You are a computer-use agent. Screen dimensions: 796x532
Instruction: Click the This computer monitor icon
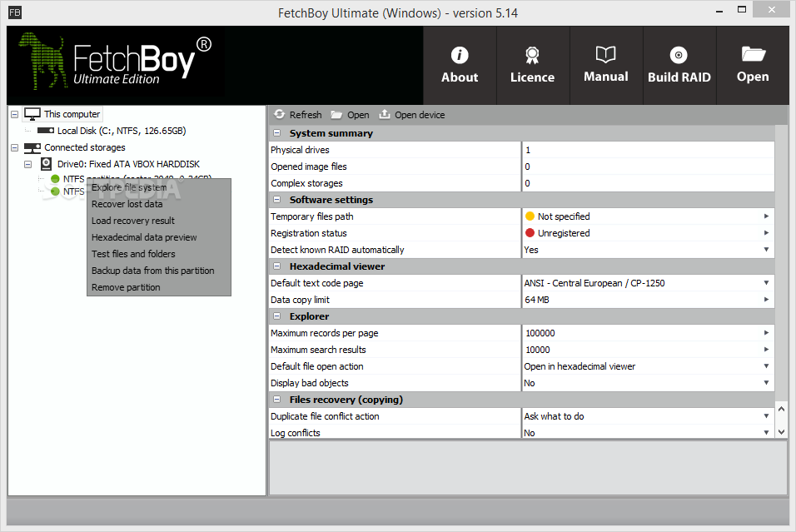[32, 114]
